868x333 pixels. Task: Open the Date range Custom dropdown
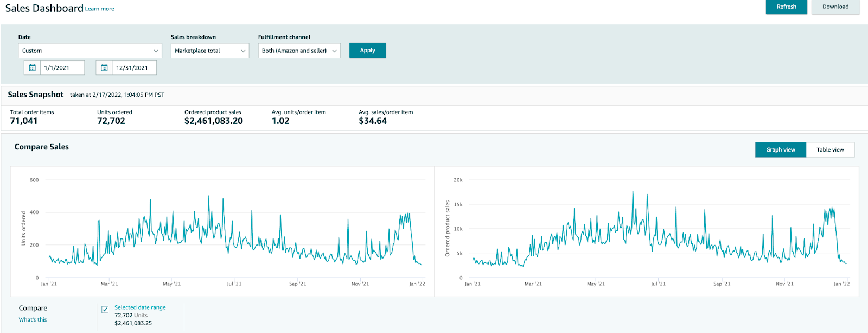(x=90, y=51)
